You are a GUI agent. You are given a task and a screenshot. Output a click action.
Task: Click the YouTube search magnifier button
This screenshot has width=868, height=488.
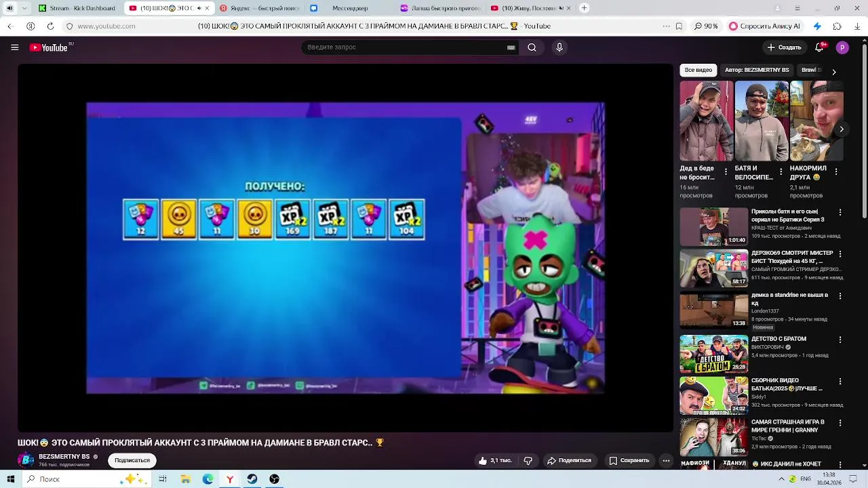pos(532,47)
